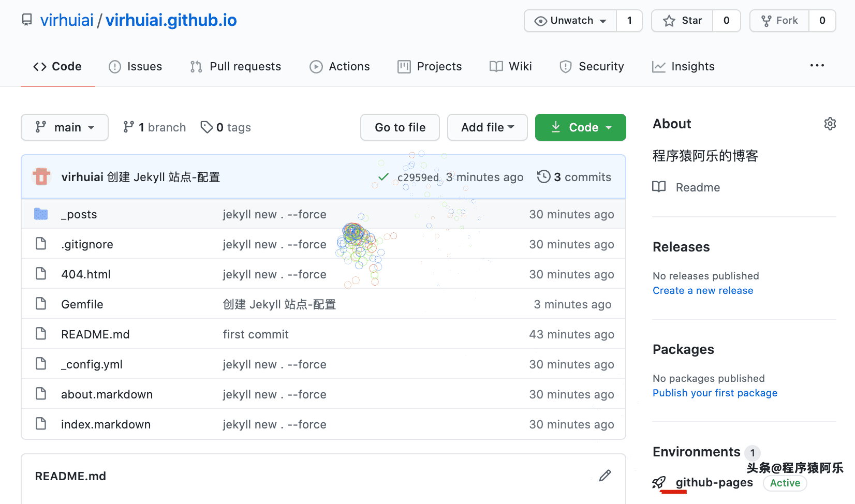
Task: View the 1 branch link
Action: [x=154, y=127]
